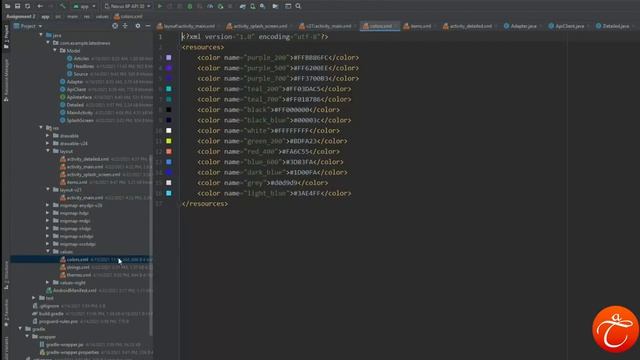The image size is (640, 360).
Task: Collapse the layout folder
Action: 48,151
